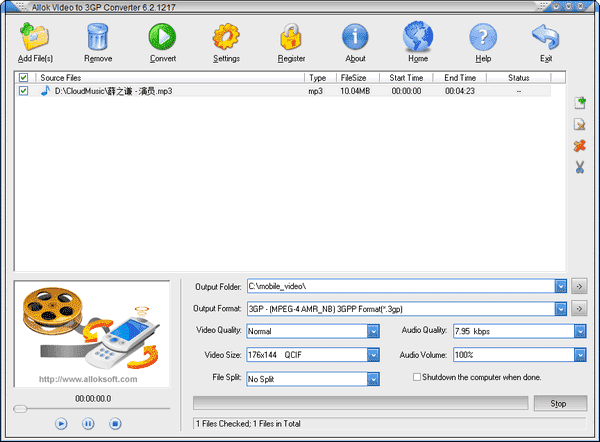
Task: Click the 10.04MB file size cell
Action: (x=355, y=91)
